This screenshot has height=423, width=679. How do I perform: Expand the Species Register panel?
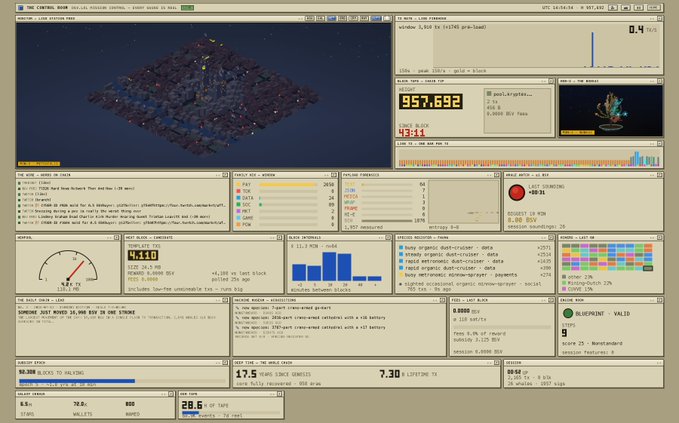point(551,238)
